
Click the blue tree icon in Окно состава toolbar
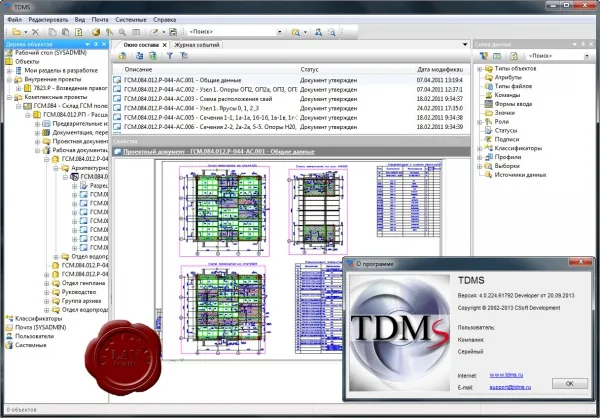[x=140, y=56]
